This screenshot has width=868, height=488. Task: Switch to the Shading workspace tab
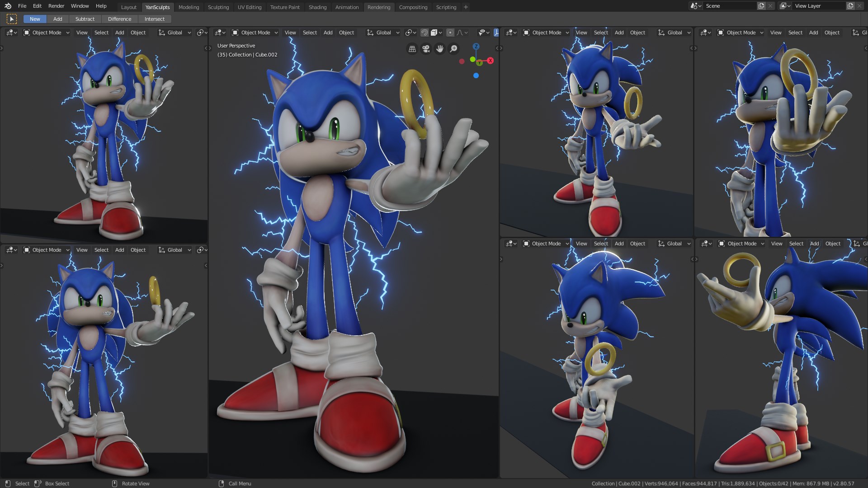pos(317,7)
